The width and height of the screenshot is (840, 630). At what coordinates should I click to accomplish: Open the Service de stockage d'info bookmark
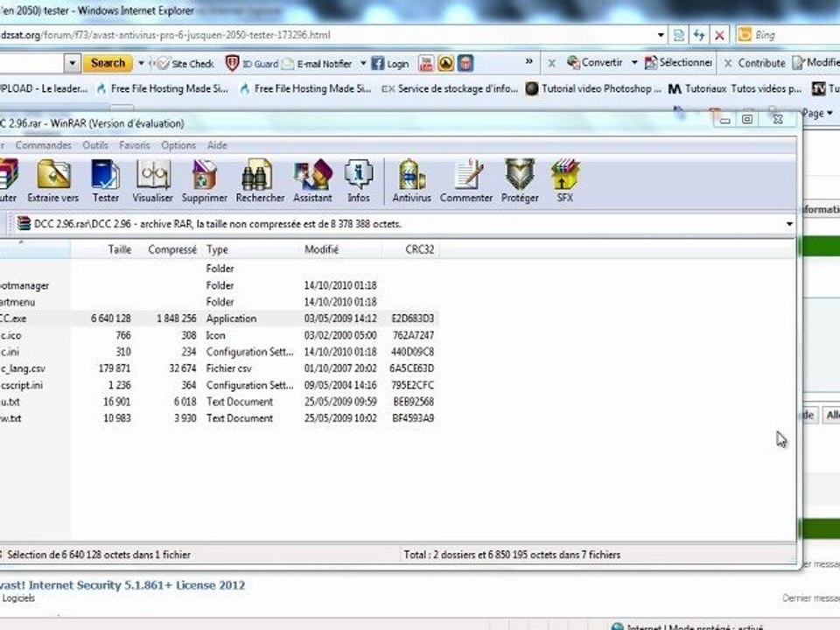pyautogui.click(x=450, y=89)
